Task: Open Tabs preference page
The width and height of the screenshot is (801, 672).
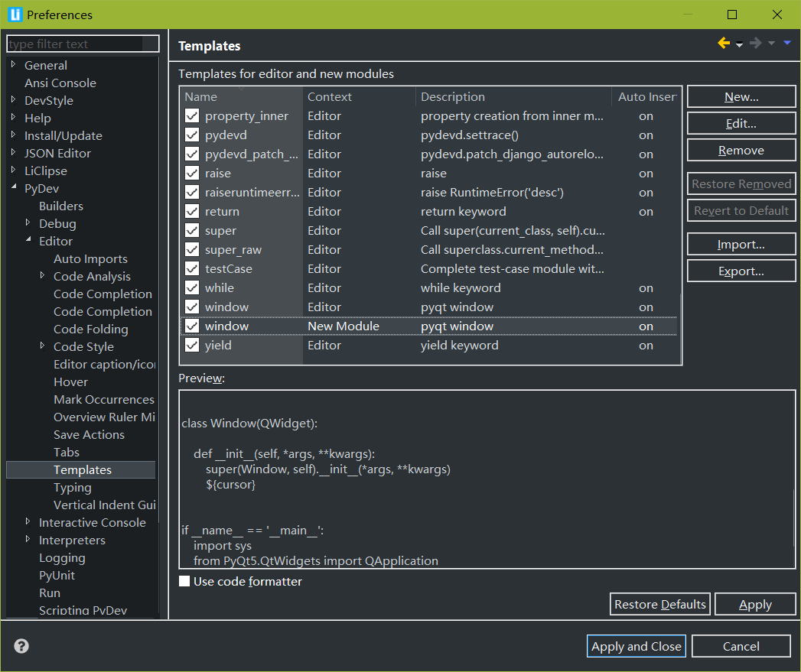Action: click(x=67, y=452)
